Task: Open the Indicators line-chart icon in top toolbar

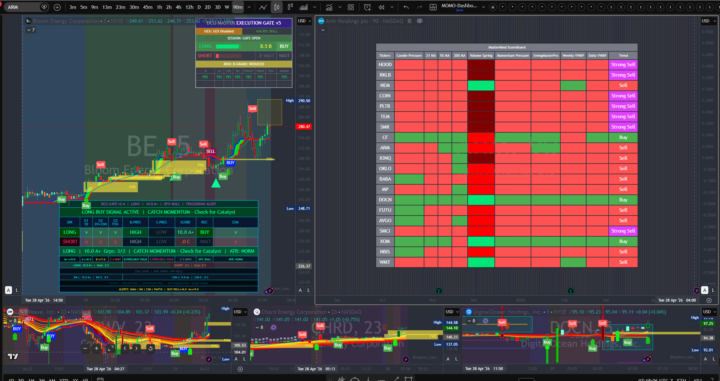Action: coord(263,7)
